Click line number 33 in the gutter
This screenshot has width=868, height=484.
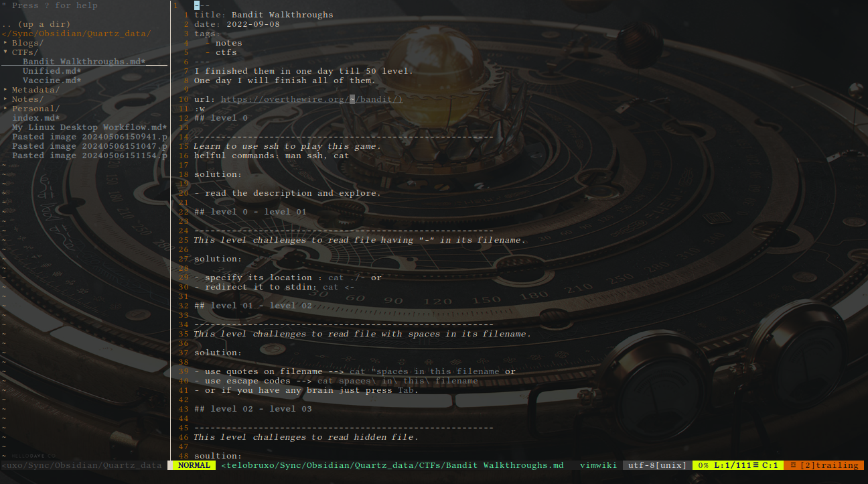tap(184, 315)
